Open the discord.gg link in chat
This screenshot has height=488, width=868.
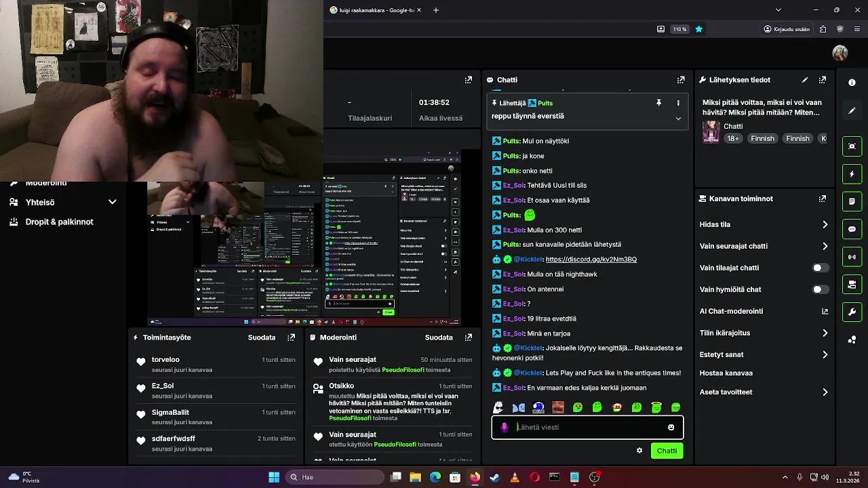point(591,259)
